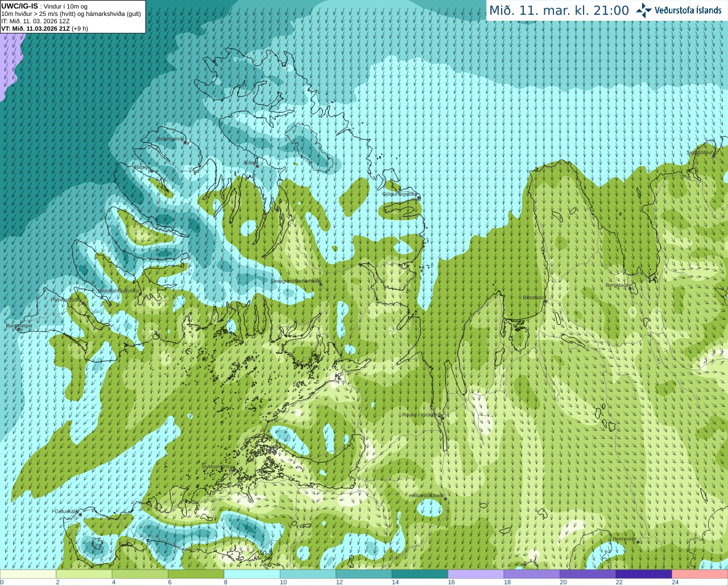Click the Bjargtangar station label
Viewport: 728px width, 586px height.
point(19,325)
